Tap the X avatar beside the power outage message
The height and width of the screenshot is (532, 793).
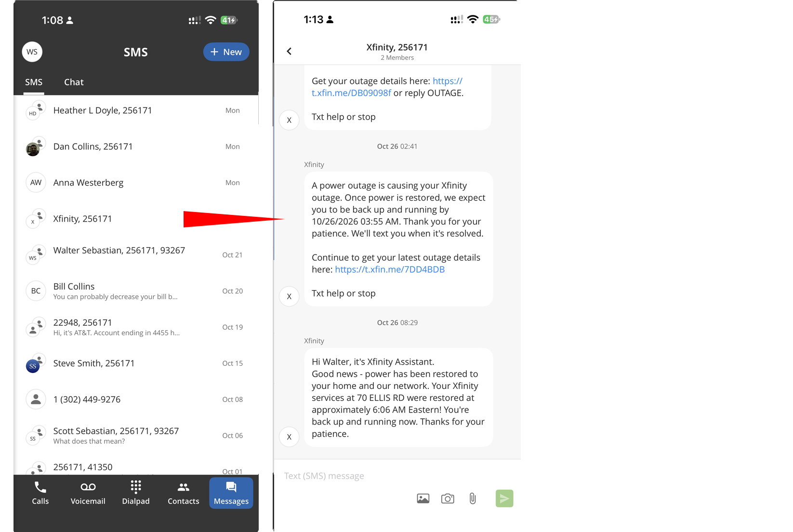coord(289,296)
